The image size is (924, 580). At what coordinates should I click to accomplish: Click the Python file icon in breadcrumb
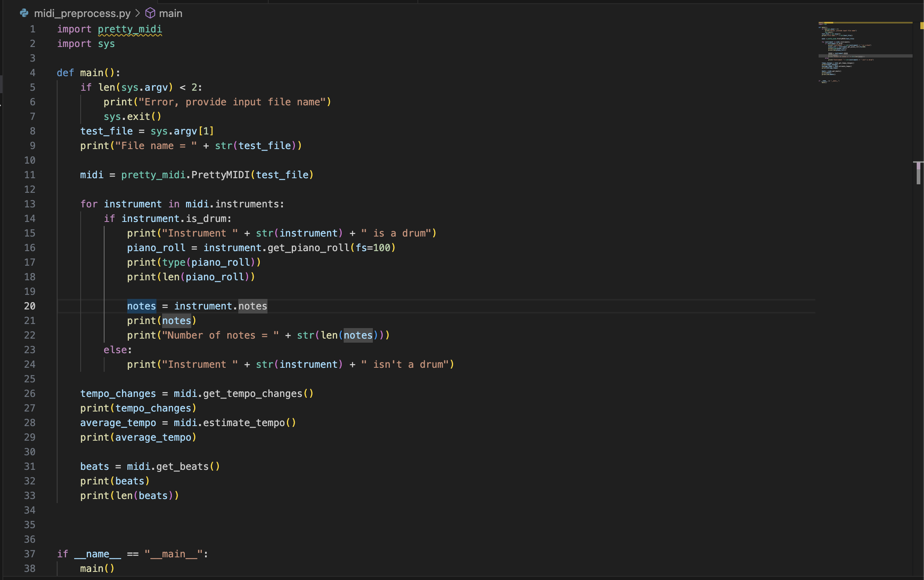[x=24, y=13]
